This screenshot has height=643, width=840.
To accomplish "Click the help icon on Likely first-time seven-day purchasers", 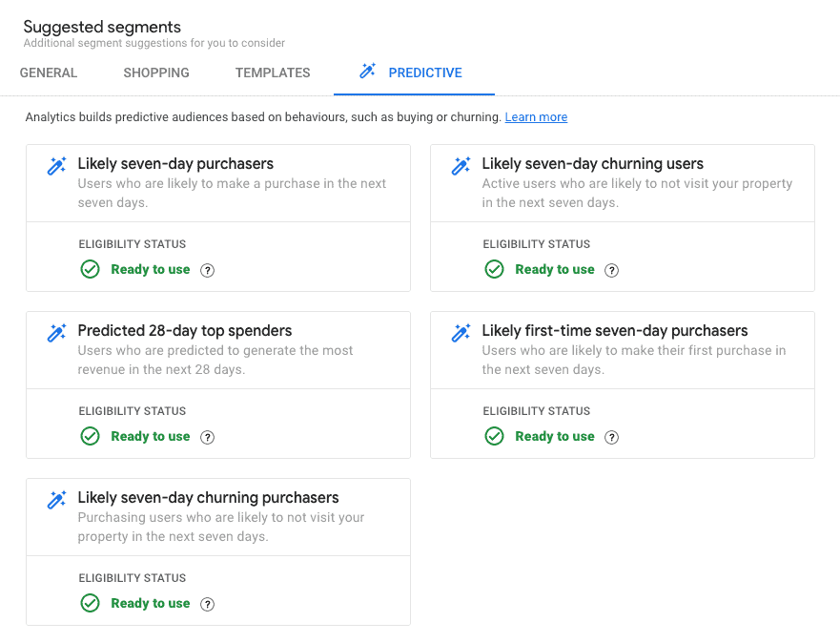I will [x=612, y=437].
